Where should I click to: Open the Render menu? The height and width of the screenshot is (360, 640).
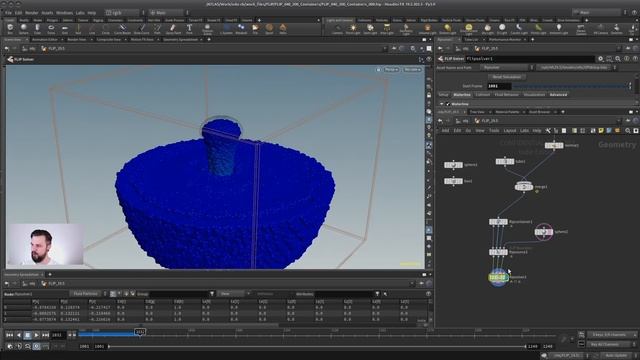pyautogui.click(x=31, y=13)
